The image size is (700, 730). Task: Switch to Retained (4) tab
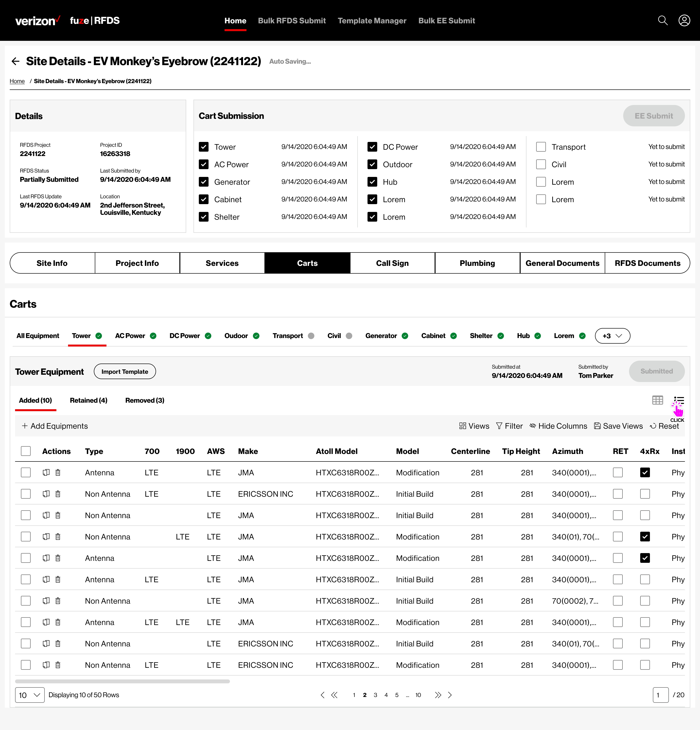[x=89, y=400]
